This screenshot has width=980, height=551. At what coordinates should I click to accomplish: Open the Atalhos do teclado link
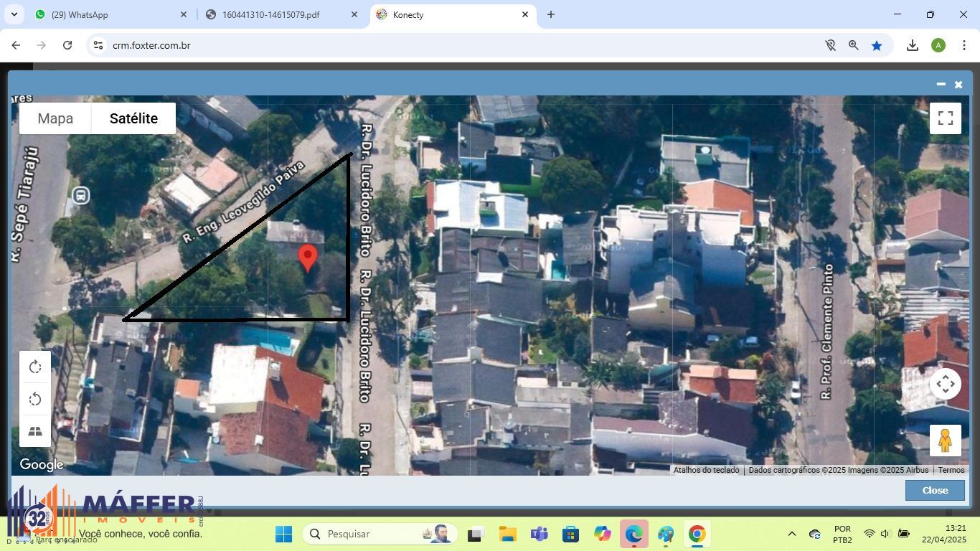click(x=706, y=470)
